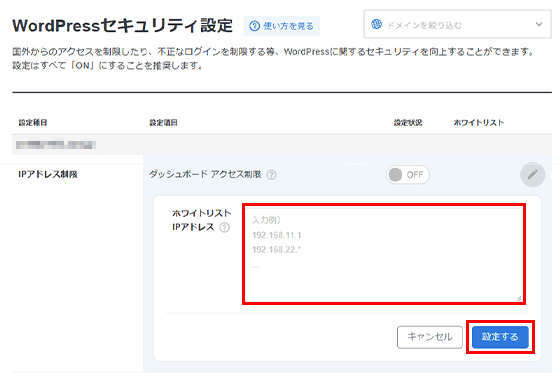560x380 pixels.
Task: Click the 設定状況 column header
Action: (x=408, y=123)
